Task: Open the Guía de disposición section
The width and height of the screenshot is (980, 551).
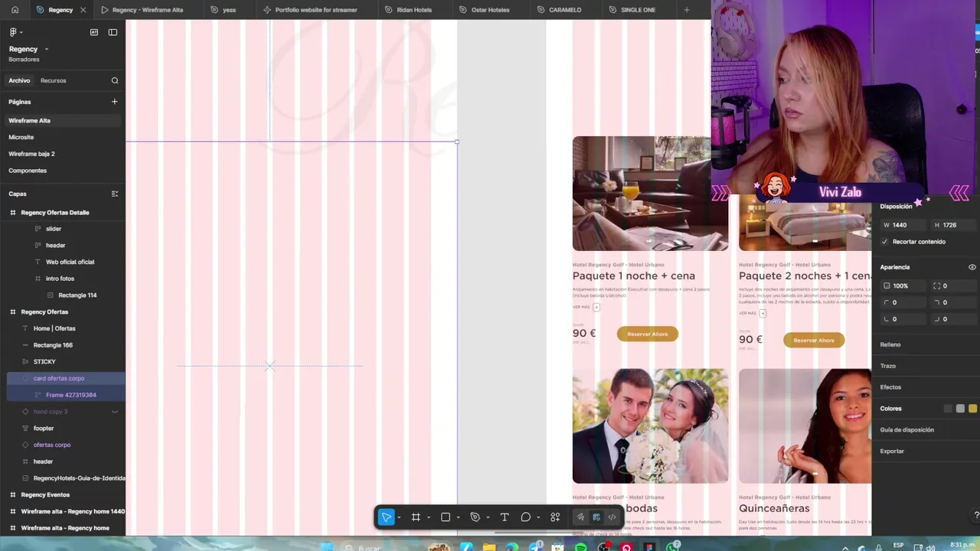Action: (x=907, y=430)
